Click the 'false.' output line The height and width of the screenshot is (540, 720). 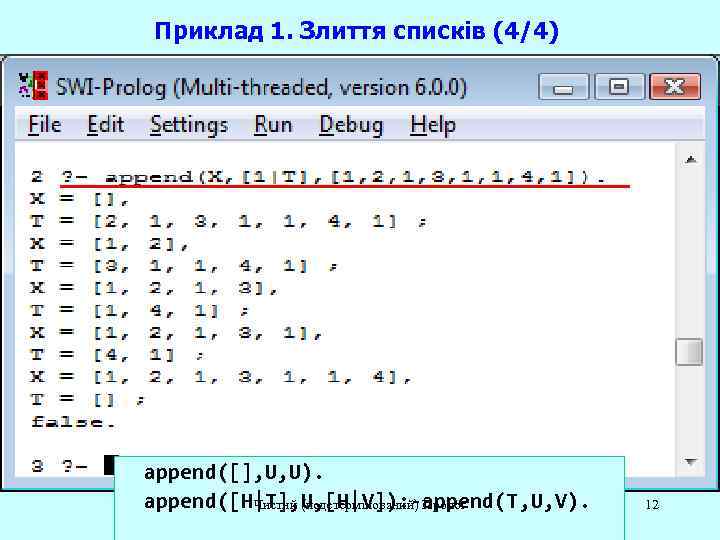(x=73, y=422)
